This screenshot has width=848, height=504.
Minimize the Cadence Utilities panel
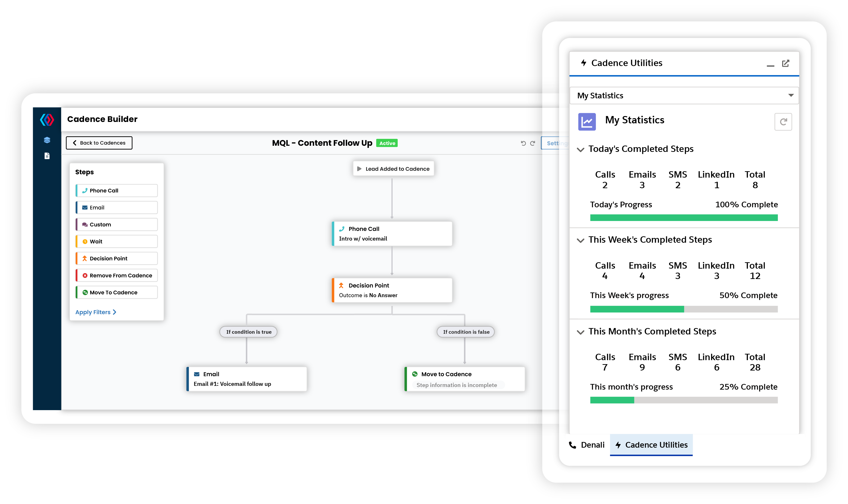pos(770,65)
